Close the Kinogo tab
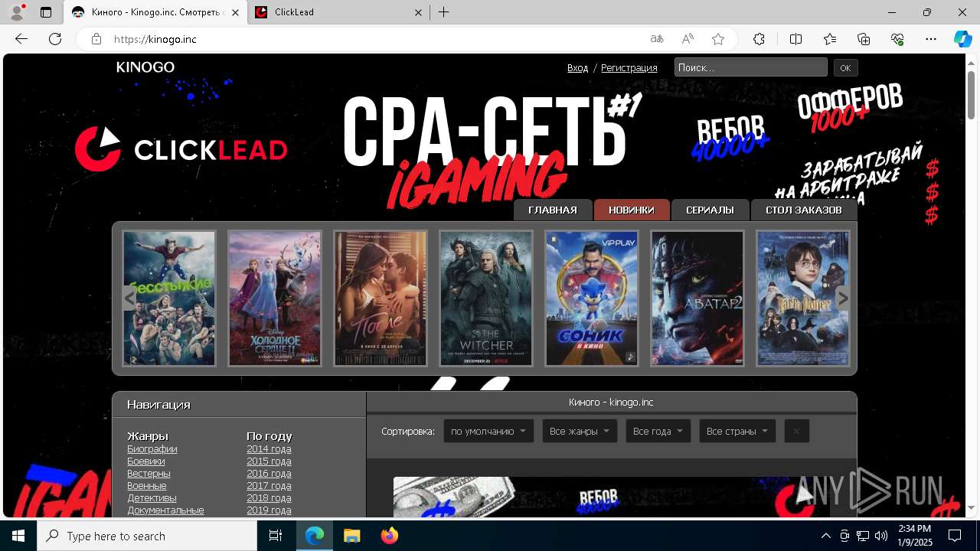The height and width of the screenshot is (551, 980). coord(235,12)
